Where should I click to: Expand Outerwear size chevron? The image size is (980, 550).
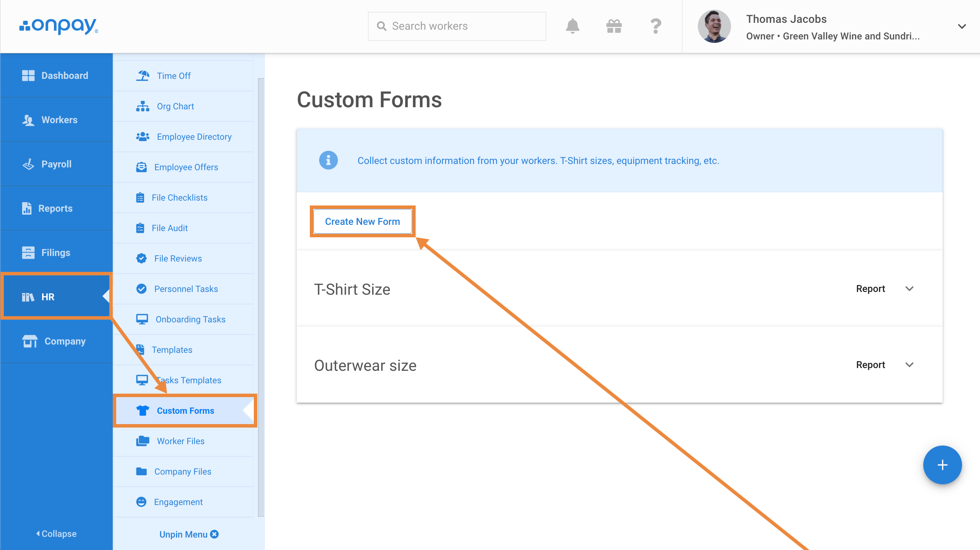tap(909, 365)
